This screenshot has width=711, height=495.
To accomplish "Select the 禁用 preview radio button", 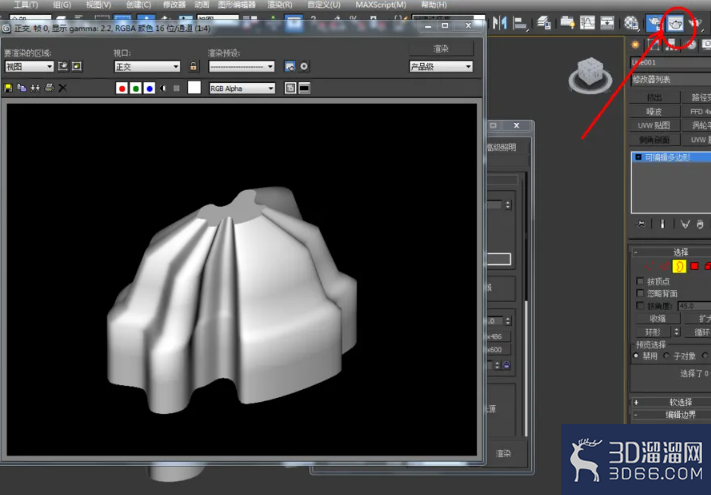I will click(636, 356).
